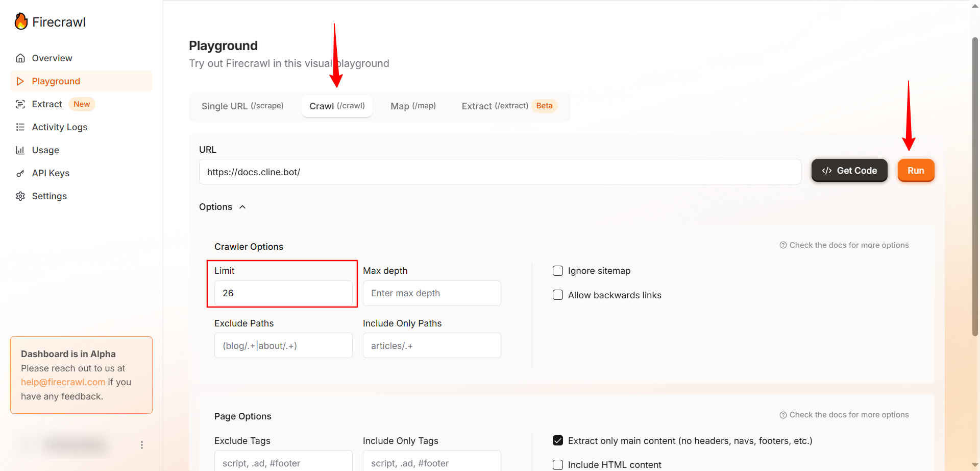Click the Max depth input field
Screen dimensions: 980x471
432,293
